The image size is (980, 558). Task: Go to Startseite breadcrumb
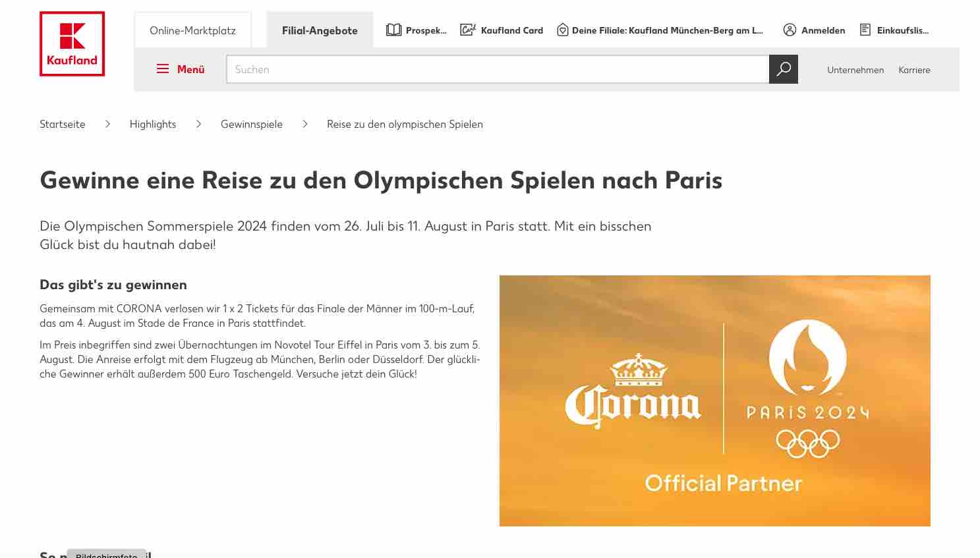(63, 124)
